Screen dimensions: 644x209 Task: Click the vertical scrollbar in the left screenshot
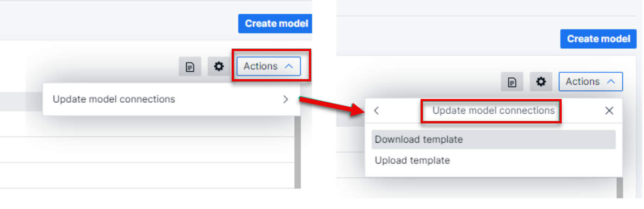[297, 152]
